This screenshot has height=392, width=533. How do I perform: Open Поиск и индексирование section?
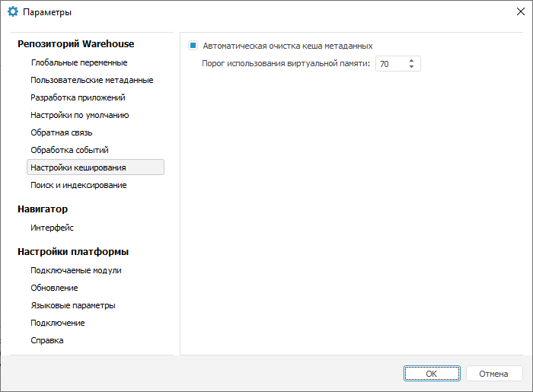[78, 185]
